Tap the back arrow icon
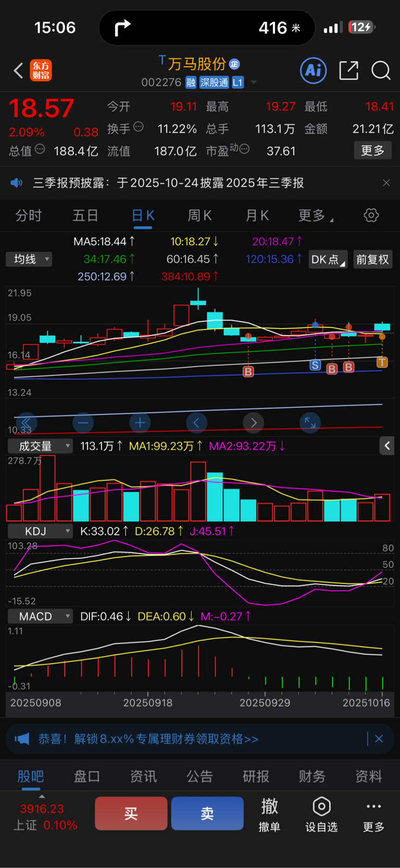The image size is (400, 868). pos(19,70)
